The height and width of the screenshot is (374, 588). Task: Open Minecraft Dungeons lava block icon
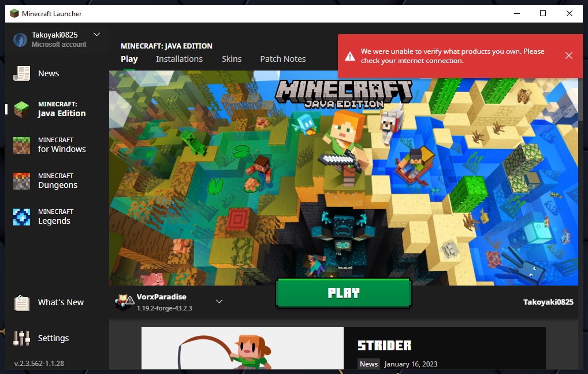tap(22, 181)
